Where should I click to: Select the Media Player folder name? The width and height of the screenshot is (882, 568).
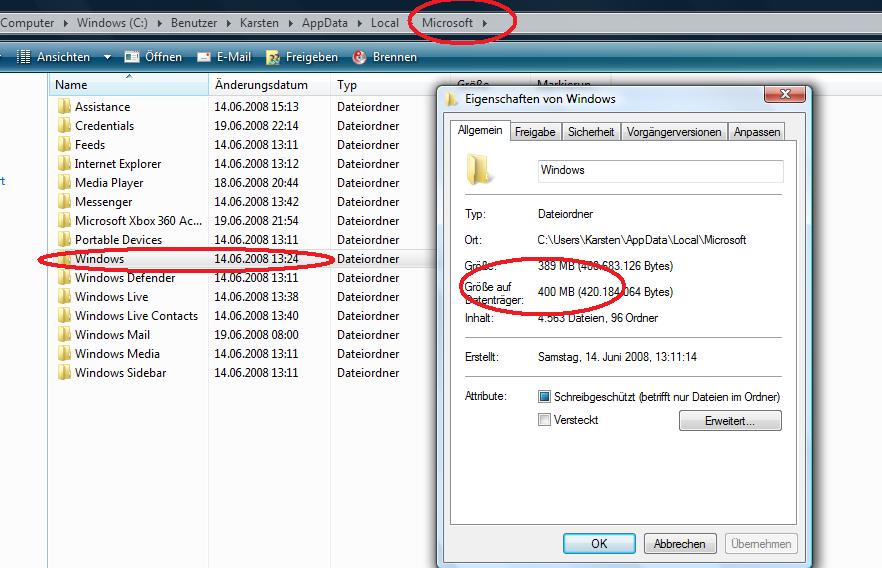(x=109, y=183)
